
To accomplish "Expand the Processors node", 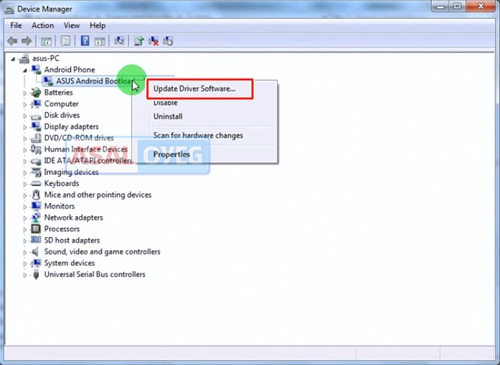I will click(x=25, y=229).
